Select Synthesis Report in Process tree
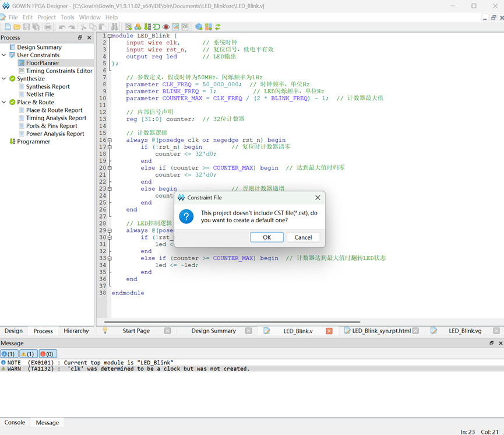The height and width of the screenshot is (435, 504). (x=48, y=86)
